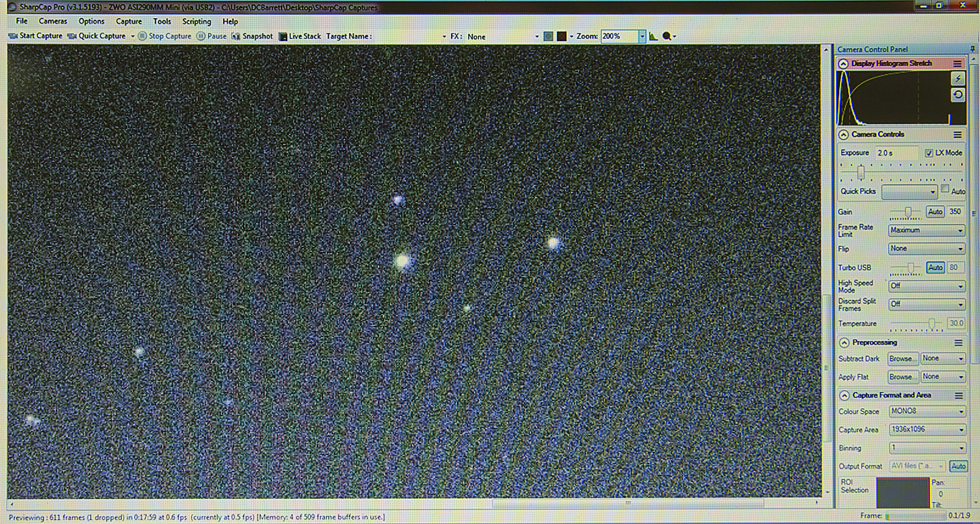Viewport: 980px width, 524px height.
Task: Open the Colour Space MONO8 dropdown
Action: tap(927, 411)
